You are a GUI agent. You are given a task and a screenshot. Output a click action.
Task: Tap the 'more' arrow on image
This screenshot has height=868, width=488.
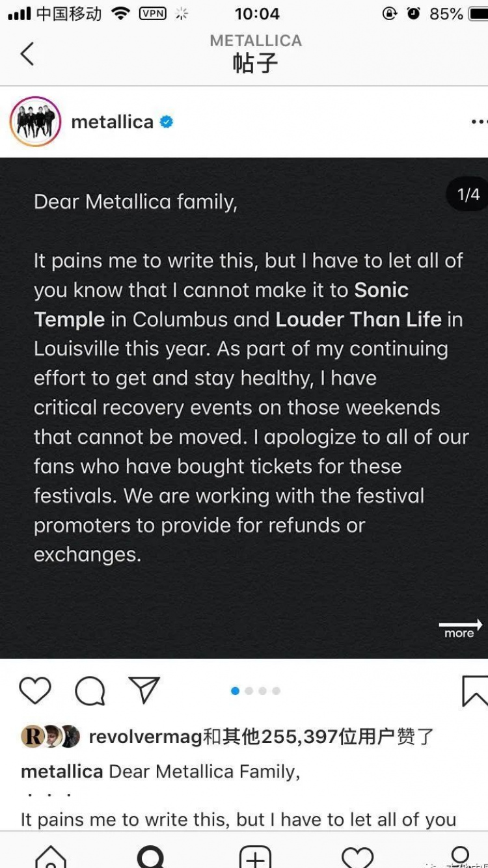[460, 629]
